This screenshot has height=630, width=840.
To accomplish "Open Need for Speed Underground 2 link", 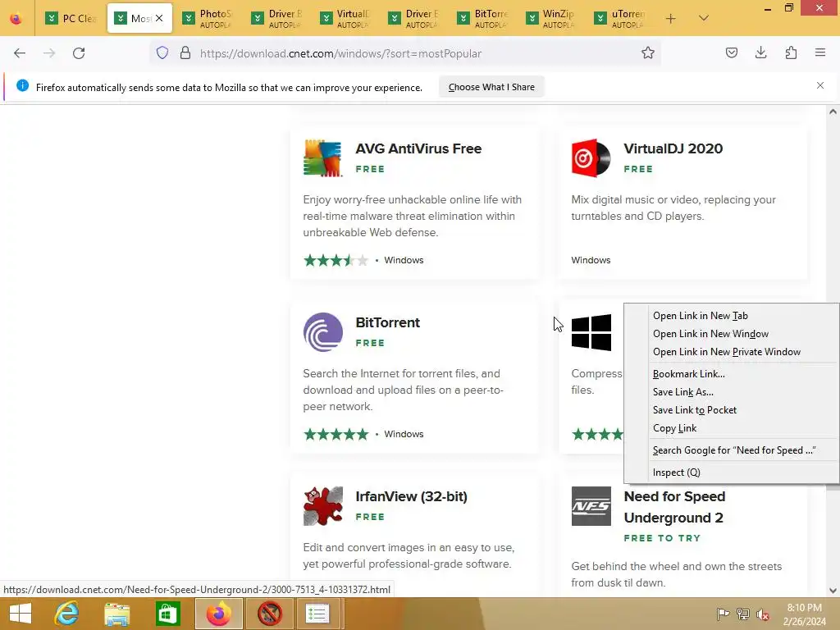I will pyautogui.click(x=674, y=507).
